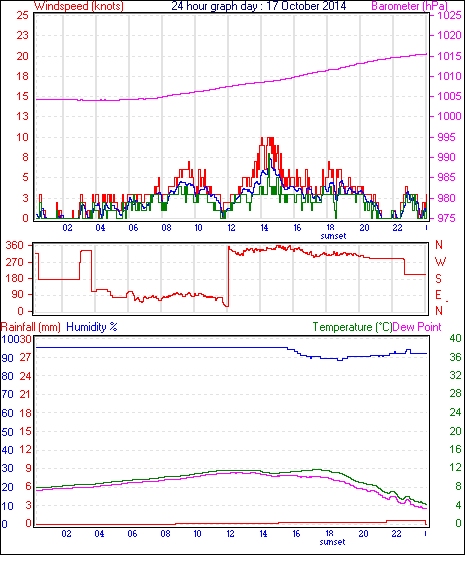The height and width of the screenshot is (563, 465).
Task: Click the 25 knots windspeed axis value
Action: 22,15
